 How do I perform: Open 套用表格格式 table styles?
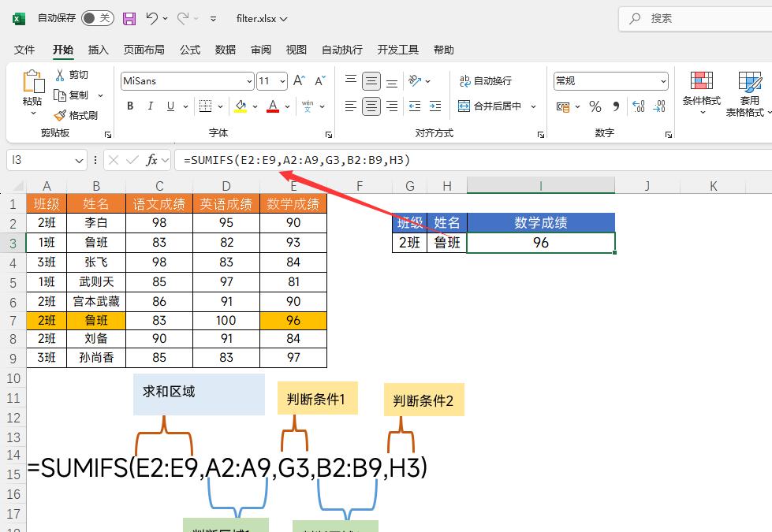(x=749, y=94)
